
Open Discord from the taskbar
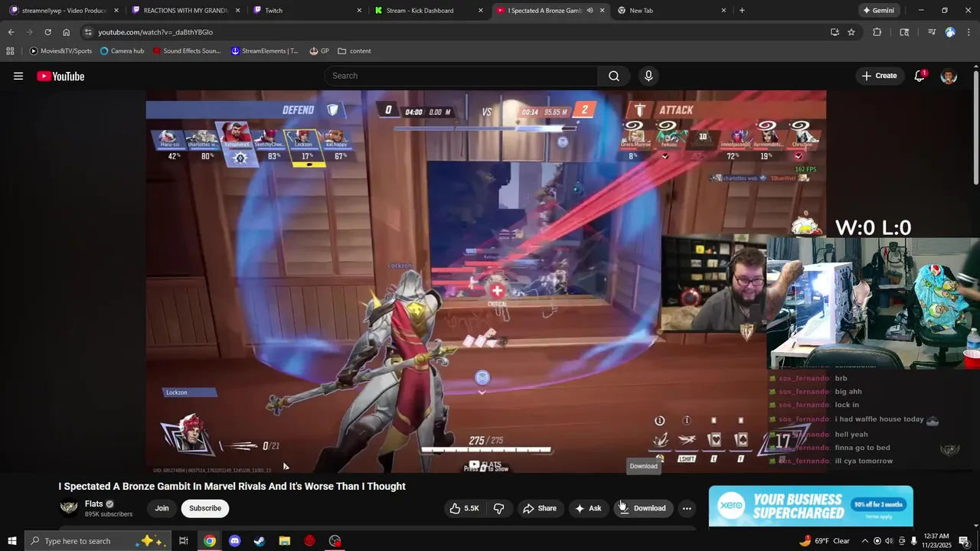pyautogui.click(x=235, y=541)
